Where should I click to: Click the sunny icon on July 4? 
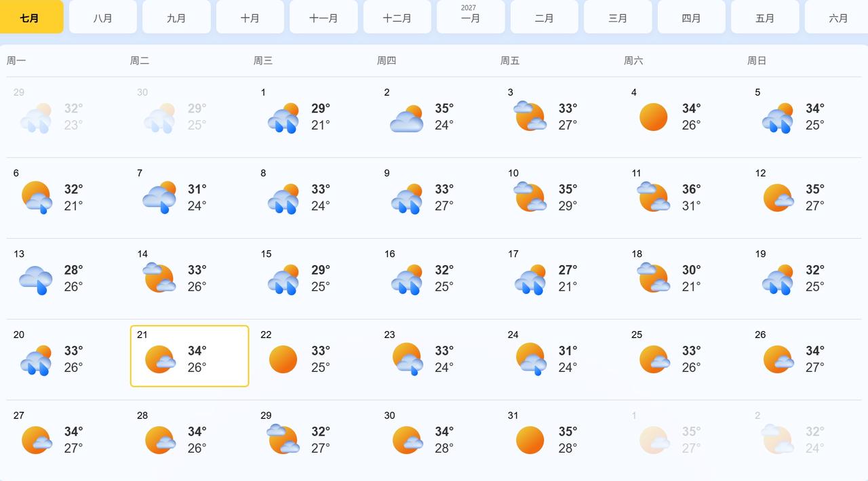tap(653, 117)
